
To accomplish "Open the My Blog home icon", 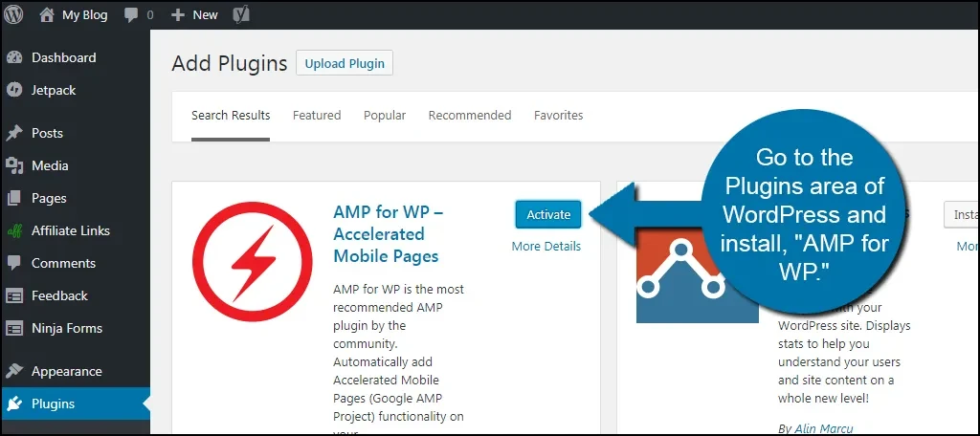I will click(47, 14).
